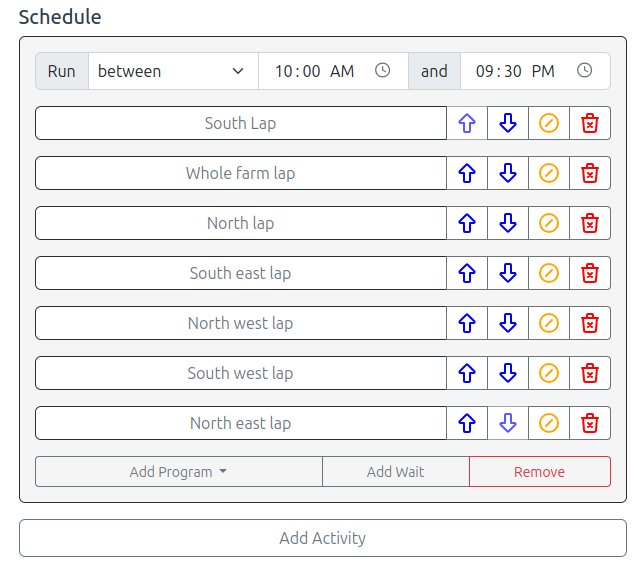Image resolution: width=644 pixels, height=573 pixels.
Task: Move South east lap down
Action: point(508,273)
